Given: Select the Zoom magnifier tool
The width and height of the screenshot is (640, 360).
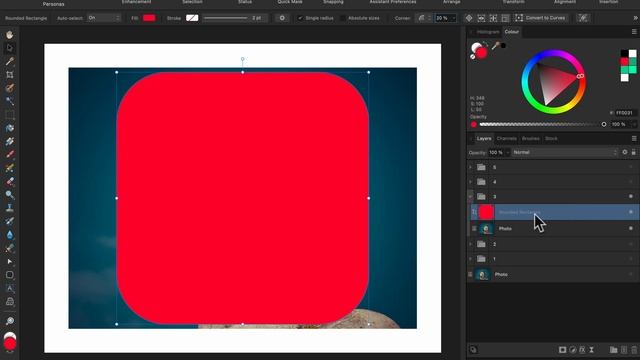Looking at the screenshot, I should 10,321.
